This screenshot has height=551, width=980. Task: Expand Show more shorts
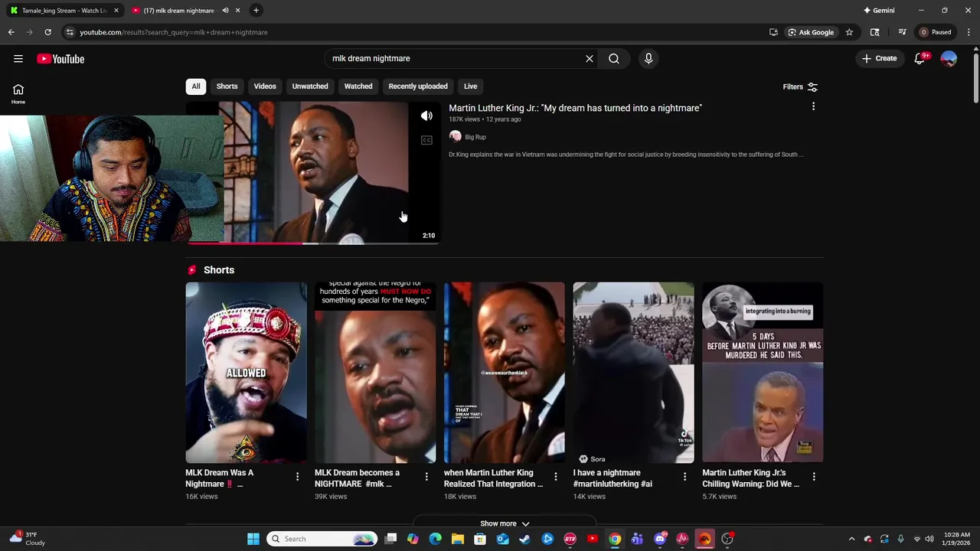tap(505, 523)
